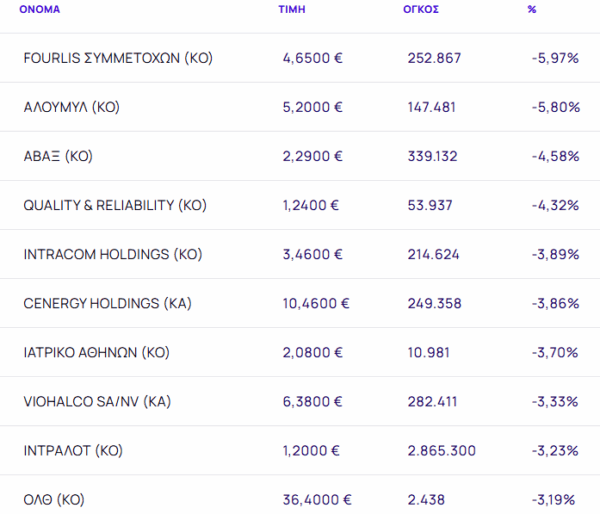Select the 2.865.300 volume cell

442,450
